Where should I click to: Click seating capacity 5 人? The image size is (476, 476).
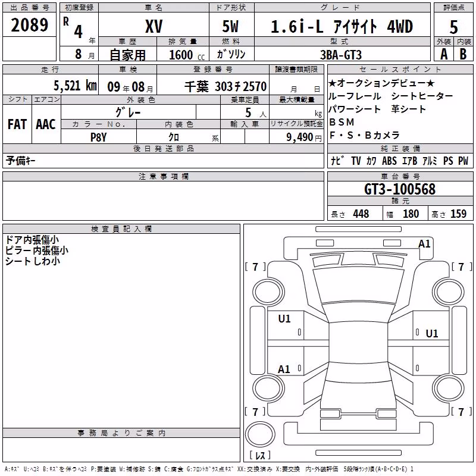(x=255, y=112)
